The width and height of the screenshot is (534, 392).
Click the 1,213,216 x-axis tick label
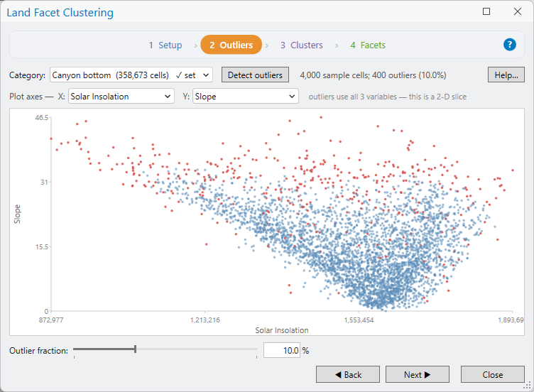coord(205,320)
